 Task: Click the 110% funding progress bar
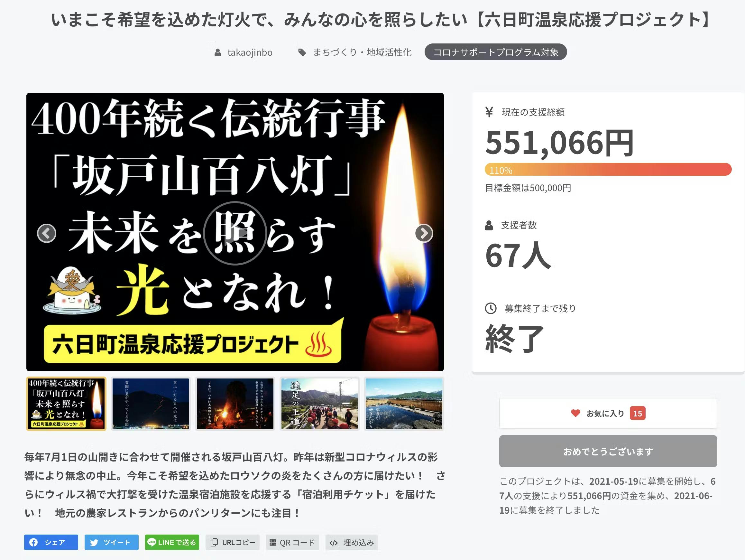tap(608, 169)
